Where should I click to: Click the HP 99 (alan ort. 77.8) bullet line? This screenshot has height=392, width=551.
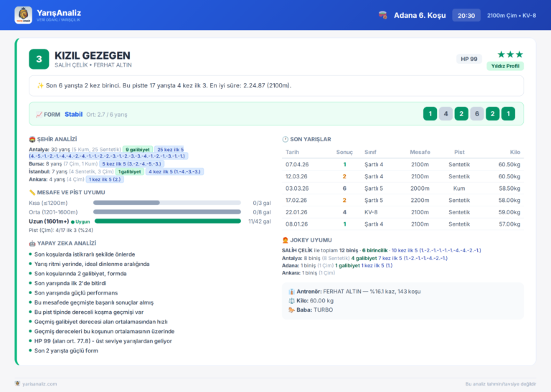[x=103, y=341]
